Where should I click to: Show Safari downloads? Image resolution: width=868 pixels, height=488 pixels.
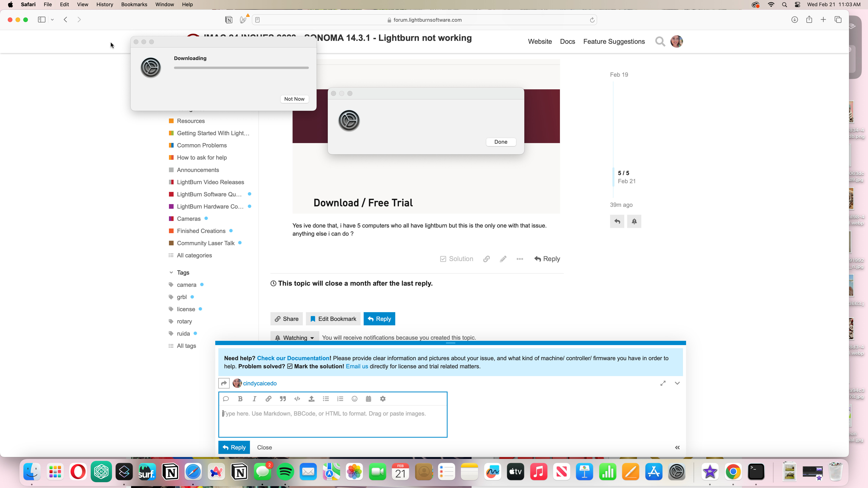pos(795,20)
